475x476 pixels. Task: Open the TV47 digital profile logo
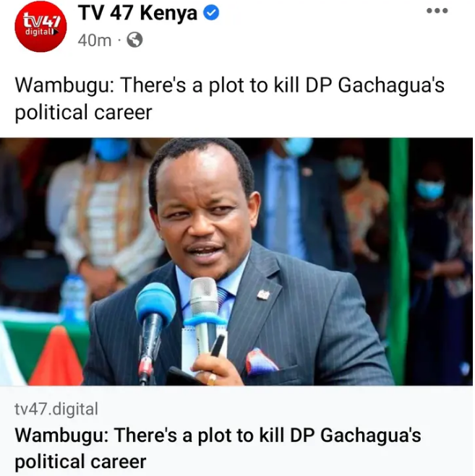tap(40, 27)
